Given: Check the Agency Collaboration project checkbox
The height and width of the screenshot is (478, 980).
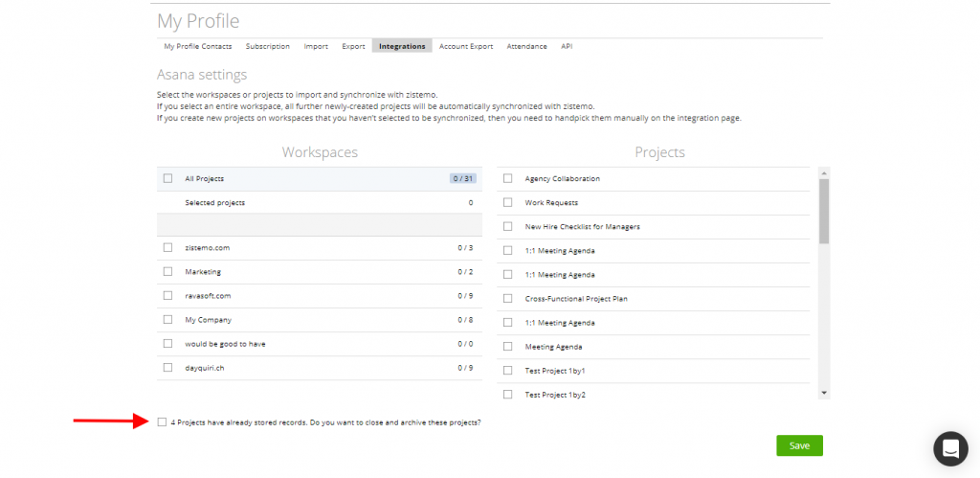Looking at the screenshot, I should 507,178.
